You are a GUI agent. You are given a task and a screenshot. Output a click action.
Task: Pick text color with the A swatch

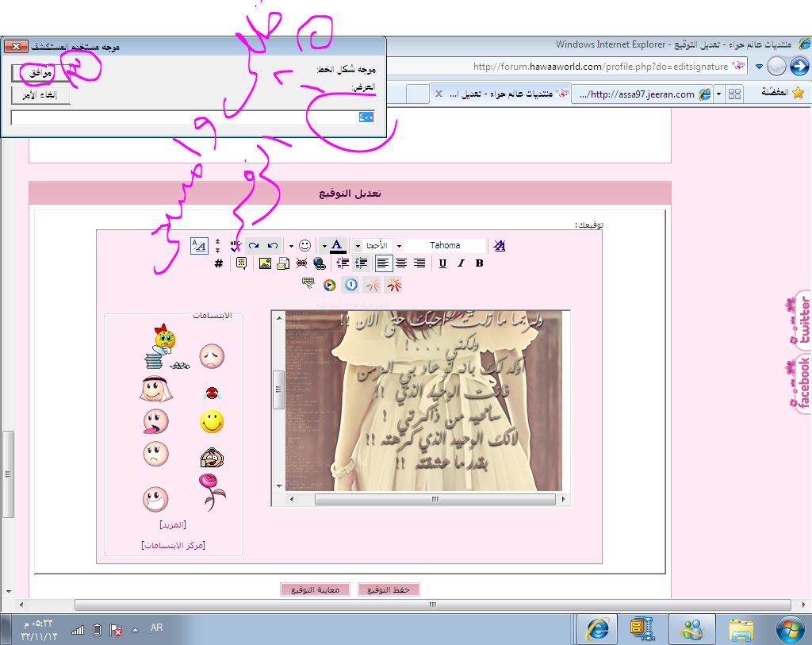337,246
